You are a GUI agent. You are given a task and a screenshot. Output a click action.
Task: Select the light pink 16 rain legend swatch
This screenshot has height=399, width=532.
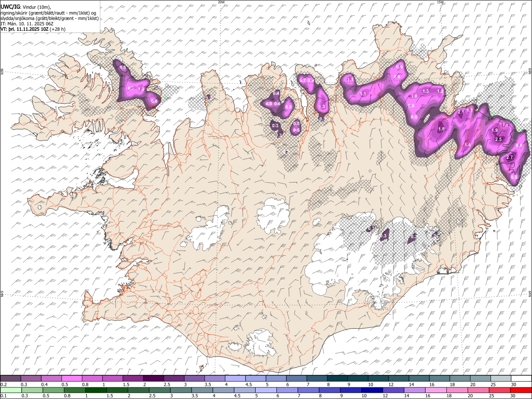click(x=436, y=390)
